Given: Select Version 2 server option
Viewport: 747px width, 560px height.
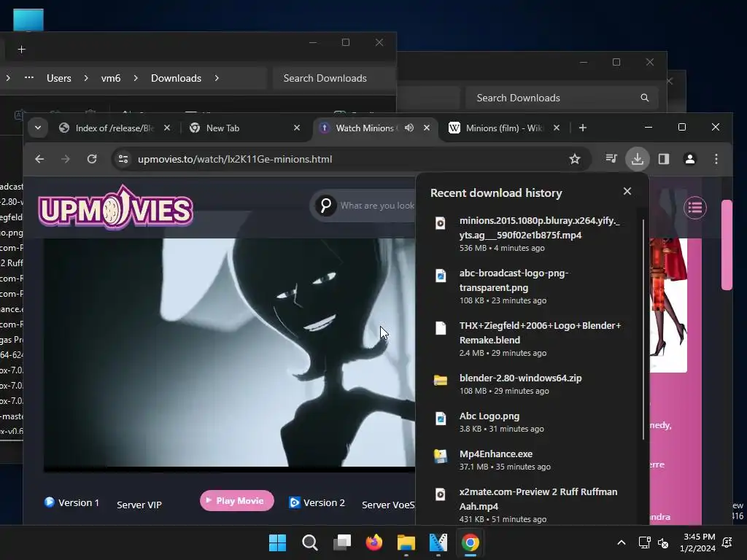Looking at the screenshot, I should (x=317, y=502).
